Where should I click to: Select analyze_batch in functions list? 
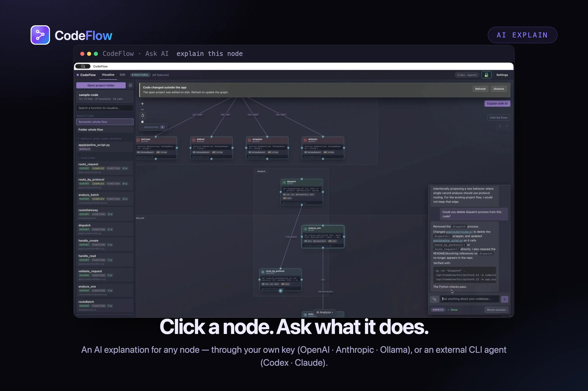click(105, 199)
